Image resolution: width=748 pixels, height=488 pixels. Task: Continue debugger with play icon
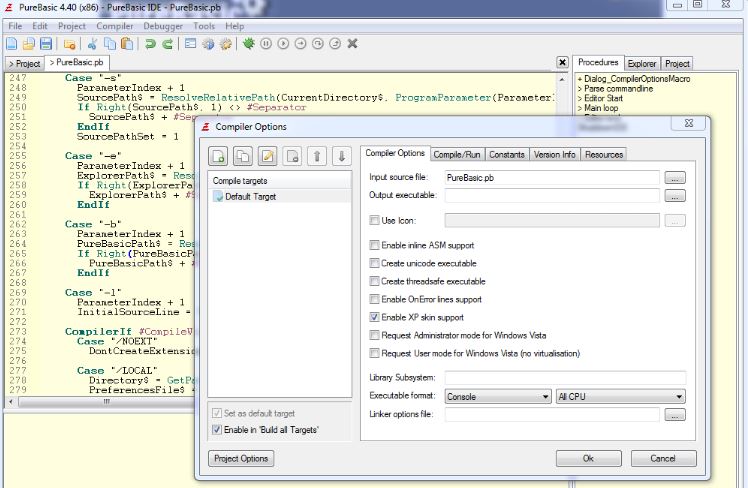[x=283, y=44]
